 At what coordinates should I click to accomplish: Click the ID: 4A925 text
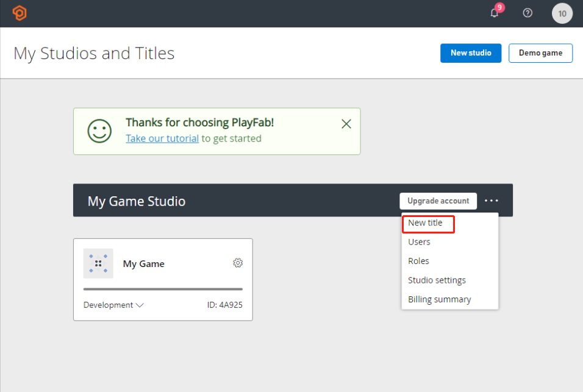pos(224,305)
